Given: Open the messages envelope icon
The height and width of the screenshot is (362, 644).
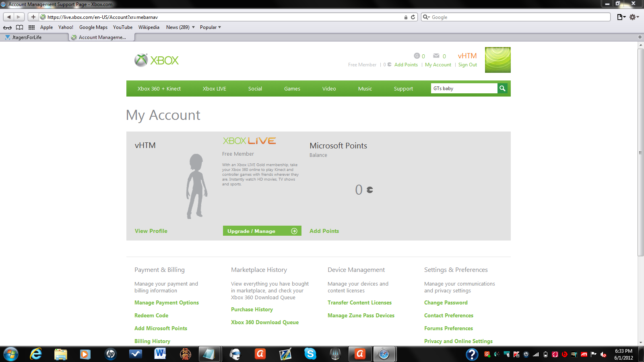Looking at the screenshot, I should [436, 56].
